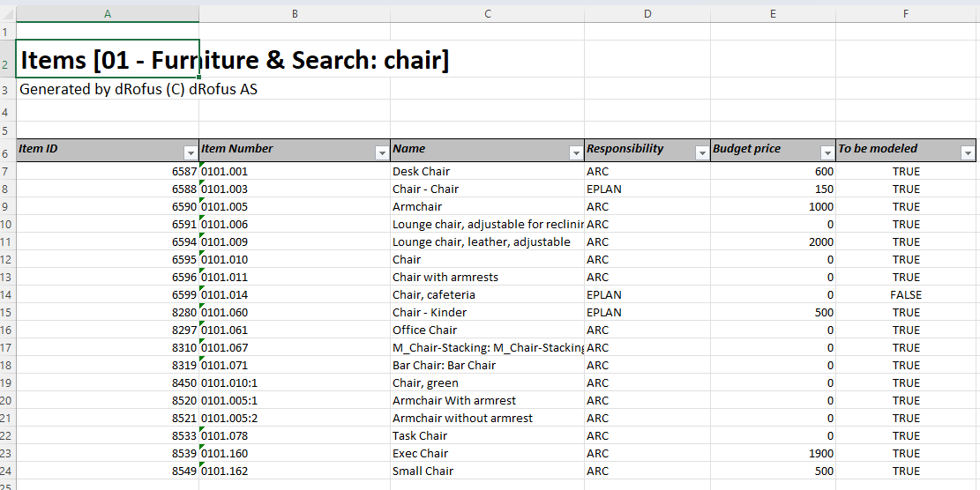Click the budget price cell showing 2000

point(773,241)
